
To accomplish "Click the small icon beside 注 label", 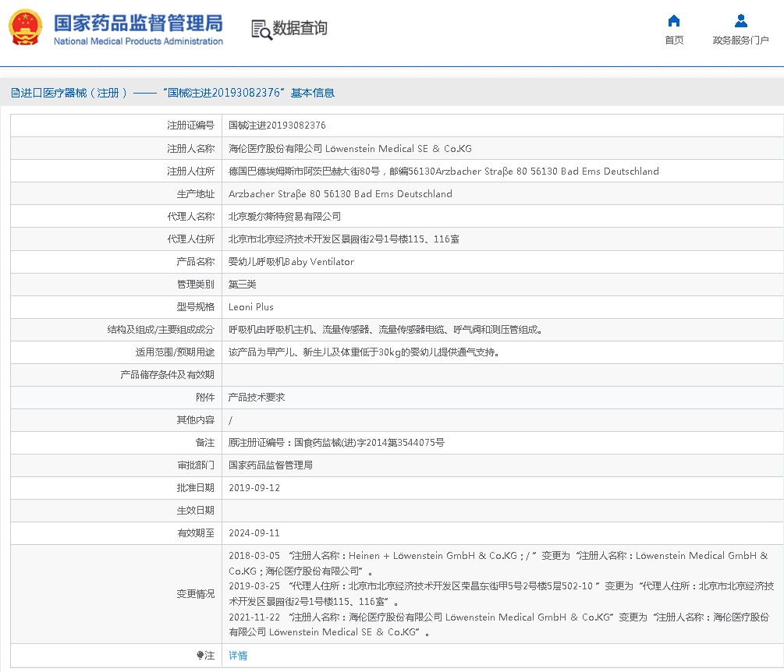I will [200, 656].
